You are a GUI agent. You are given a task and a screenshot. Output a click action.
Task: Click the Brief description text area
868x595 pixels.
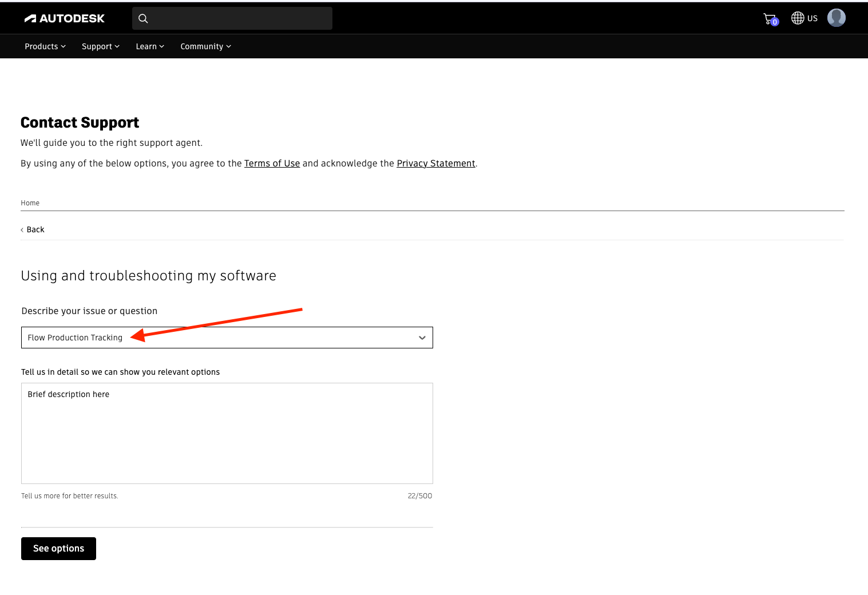(227, 433)
